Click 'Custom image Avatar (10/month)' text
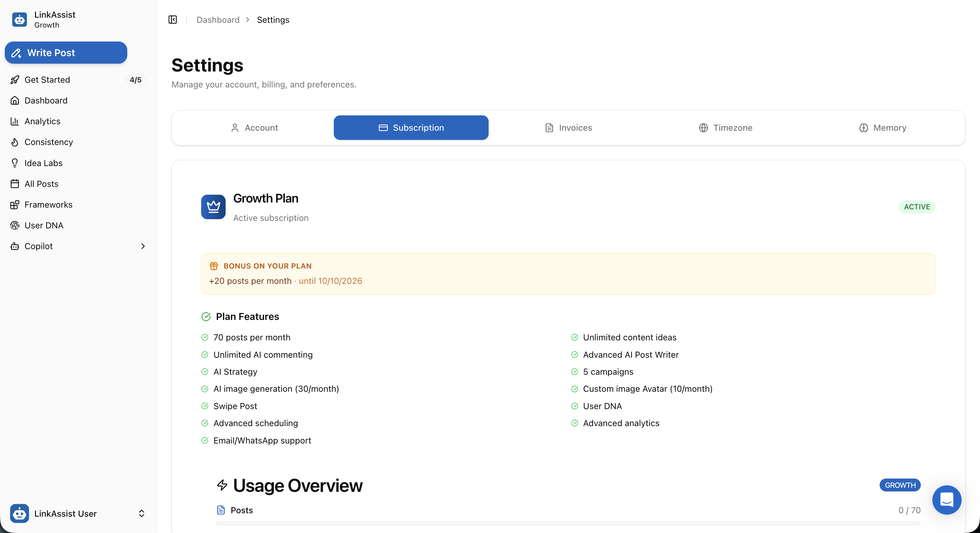Screen dimensions: 980x533 click(648, 388)
